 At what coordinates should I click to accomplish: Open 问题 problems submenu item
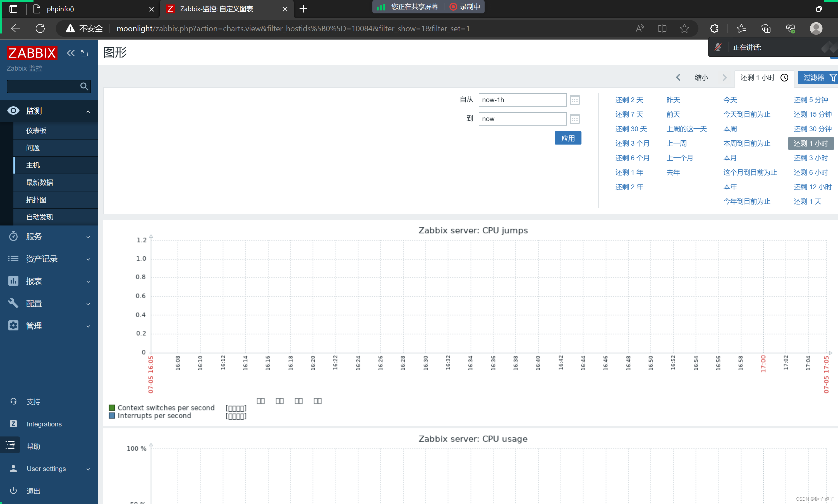pos(56,148)
